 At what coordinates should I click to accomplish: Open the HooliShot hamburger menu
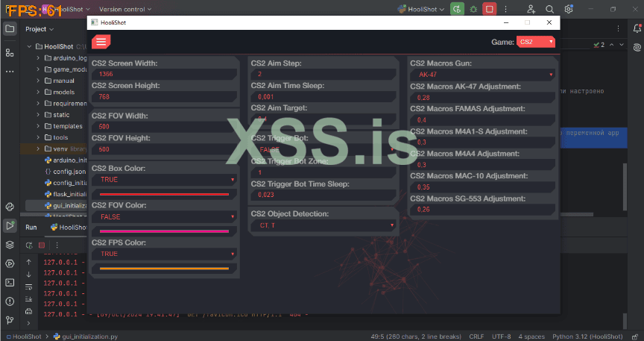coord(101,42)
